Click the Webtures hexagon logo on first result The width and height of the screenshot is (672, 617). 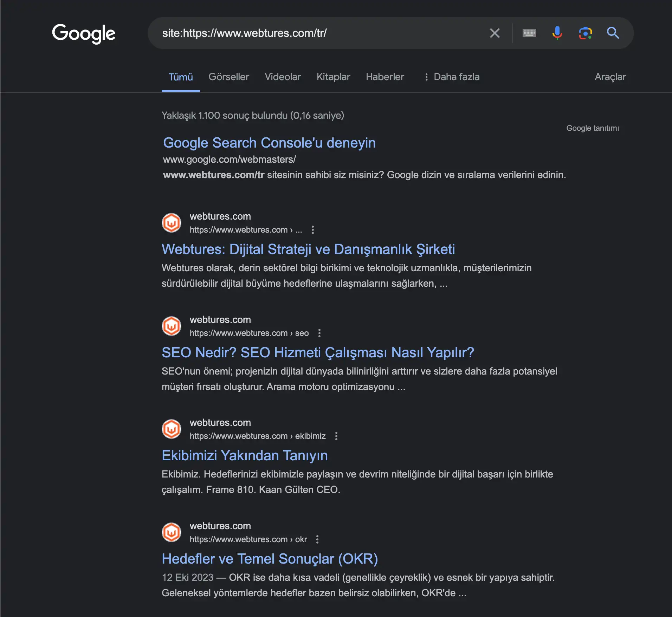171,222
